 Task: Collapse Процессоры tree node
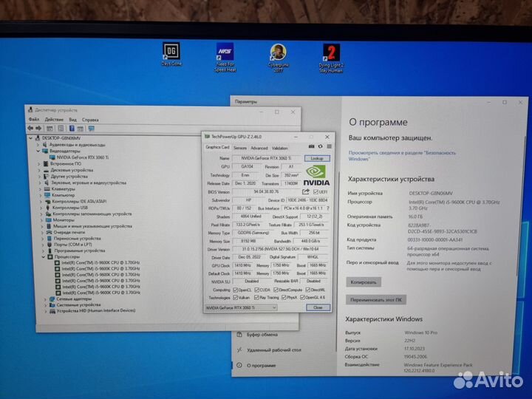click(44, 257)
